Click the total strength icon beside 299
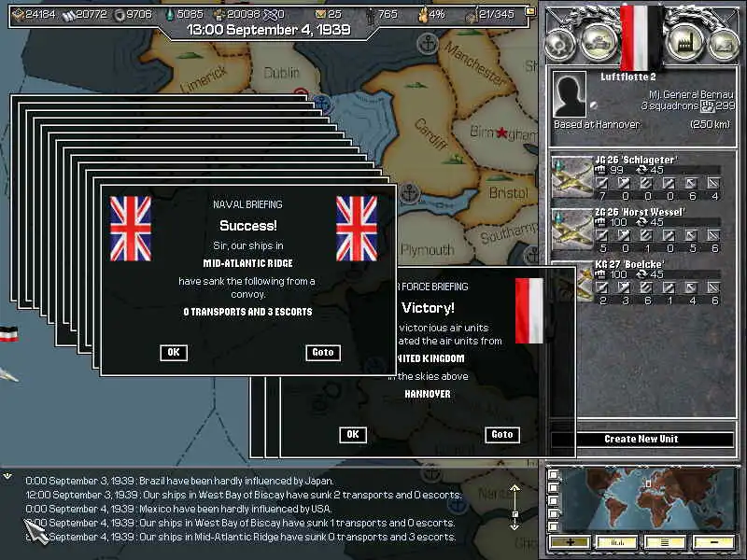 (x=708, y=105)
